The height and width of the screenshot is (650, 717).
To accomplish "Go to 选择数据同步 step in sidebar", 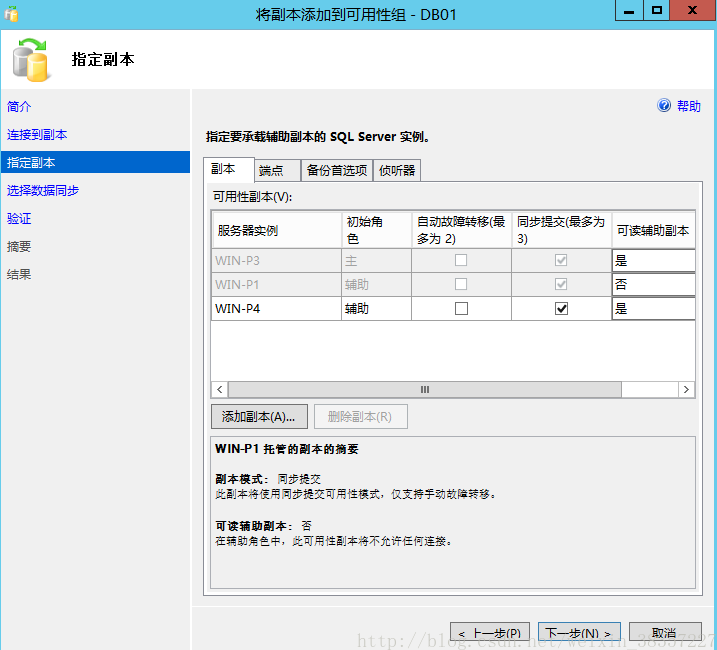I will 43,190.
